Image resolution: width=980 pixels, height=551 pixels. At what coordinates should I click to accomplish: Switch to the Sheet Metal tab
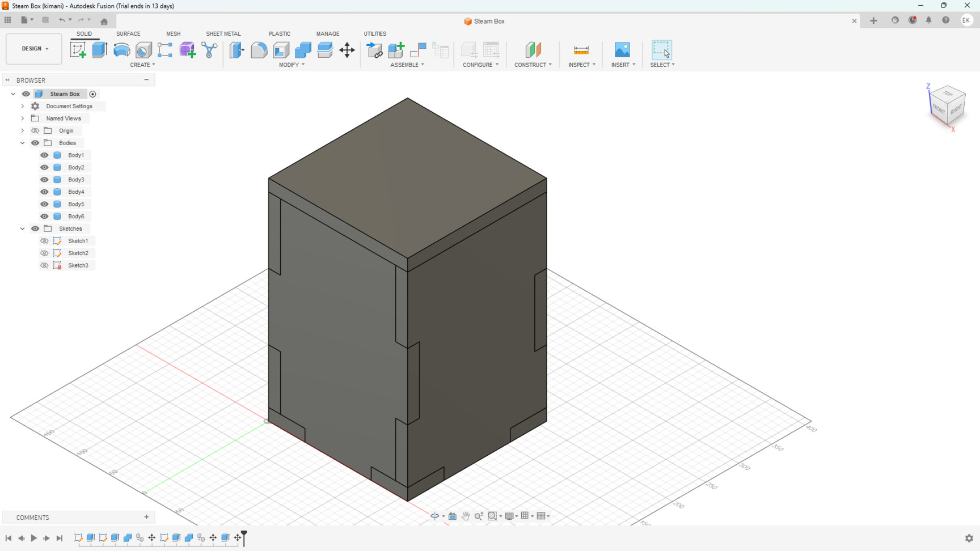(x=223, y=34)
